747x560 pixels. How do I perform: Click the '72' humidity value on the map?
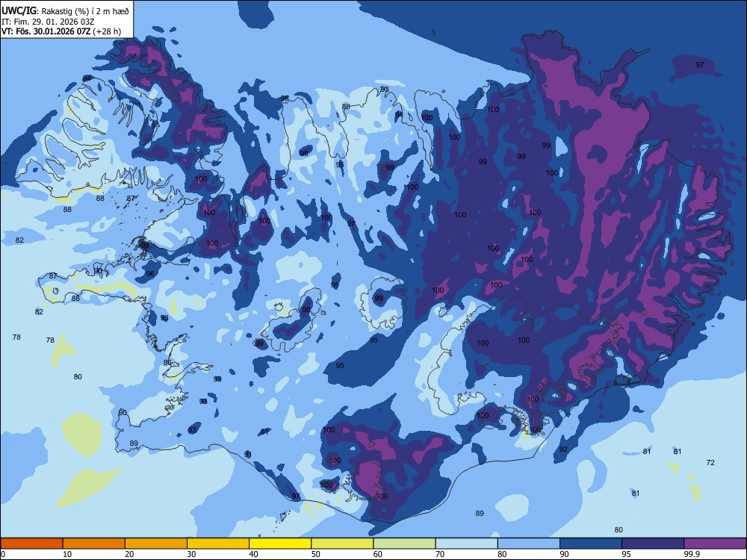click(710, 462)
